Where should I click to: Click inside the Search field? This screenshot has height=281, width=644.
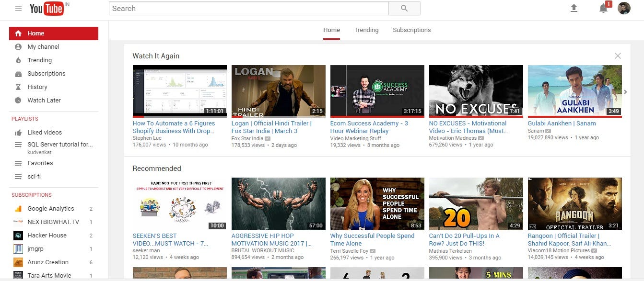(x=249, y=9)
